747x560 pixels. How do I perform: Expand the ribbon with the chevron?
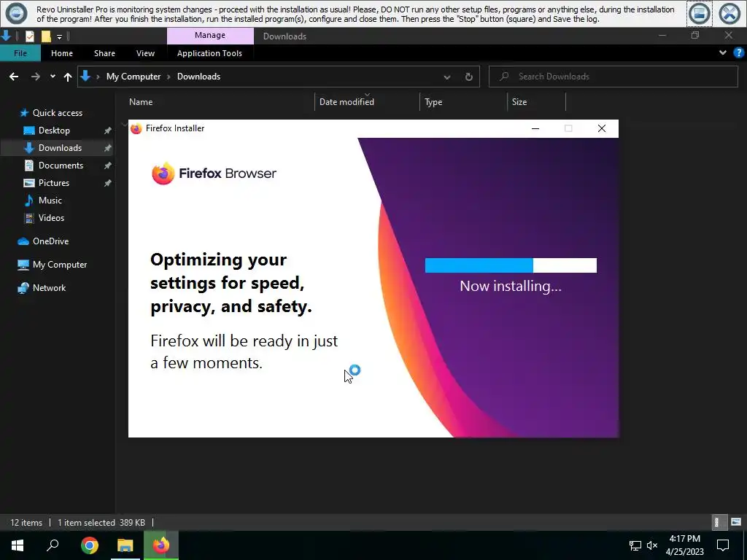pyautogui.click(x=723, y=52)
